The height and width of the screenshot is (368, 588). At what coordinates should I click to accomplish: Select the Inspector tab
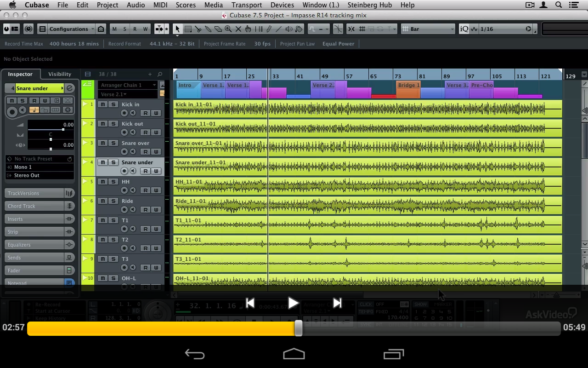(x=20, y=74)
